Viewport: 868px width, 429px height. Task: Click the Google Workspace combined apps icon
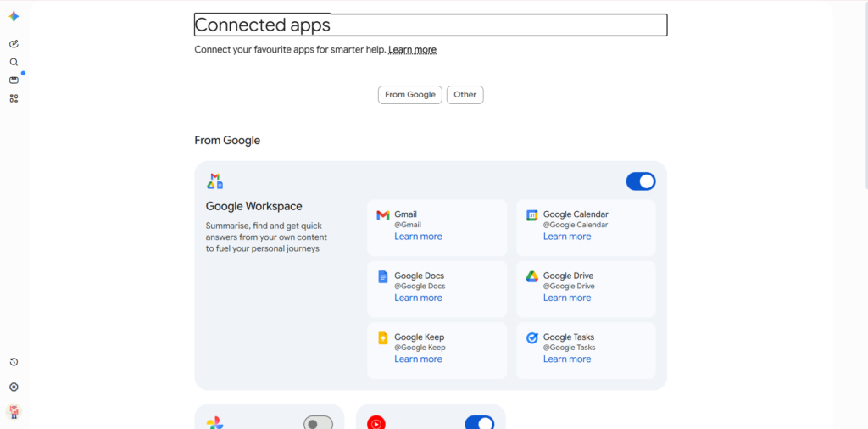tap(214, 181)
